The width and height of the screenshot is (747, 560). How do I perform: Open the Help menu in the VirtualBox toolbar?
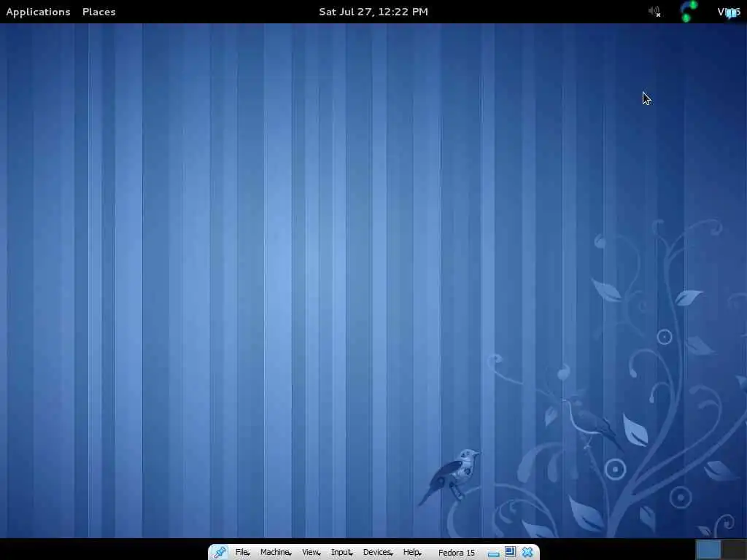[x=412, y=553]
